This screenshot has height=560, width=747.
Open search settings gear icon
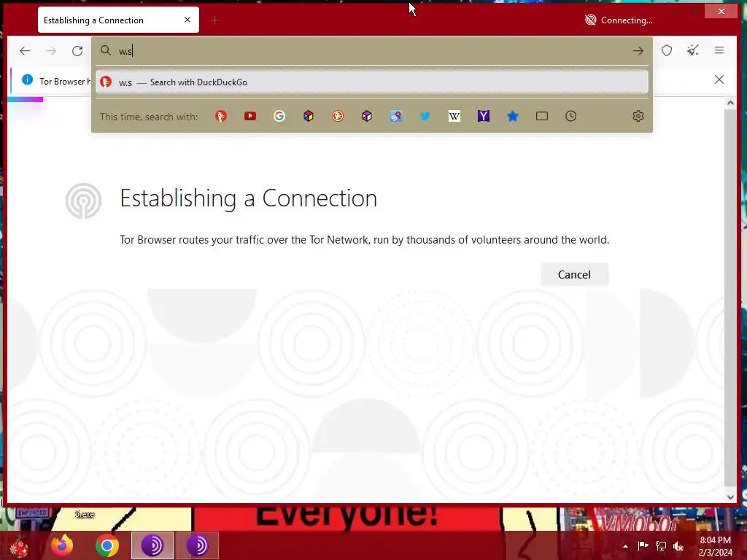point(638,116)
